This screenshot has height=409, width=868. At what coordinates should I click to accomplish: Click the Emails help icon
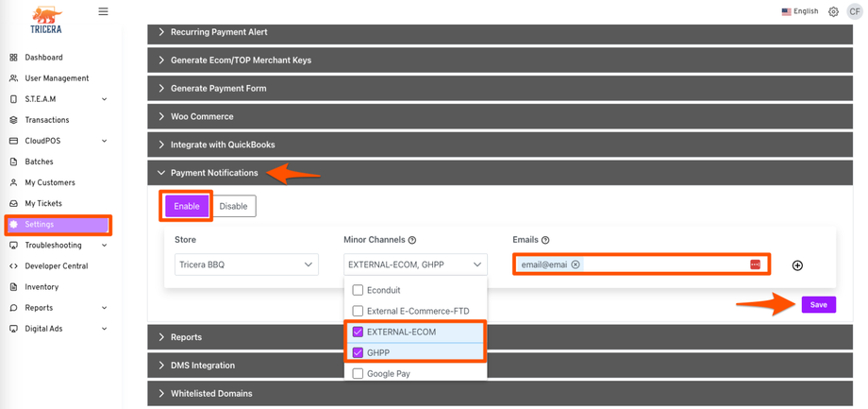[x=545, y=241]
